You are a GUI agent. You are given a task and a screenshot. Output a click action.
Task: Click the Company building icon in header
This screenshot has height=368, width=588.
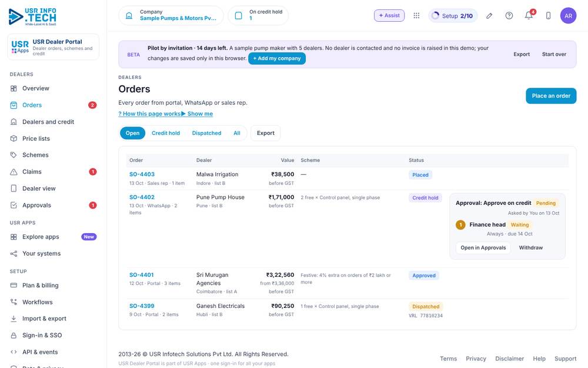tap(129, 16)
